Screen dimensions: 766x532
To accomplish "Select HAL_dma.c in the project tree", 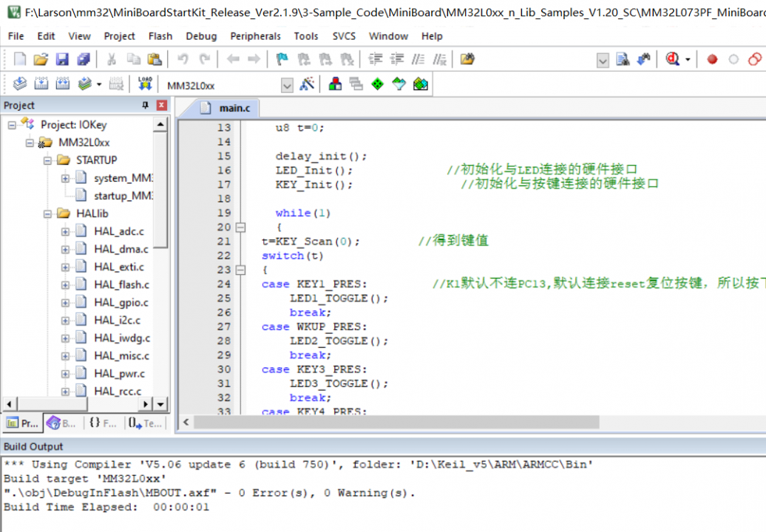I will pyautogui.click(x=121, y=250).
